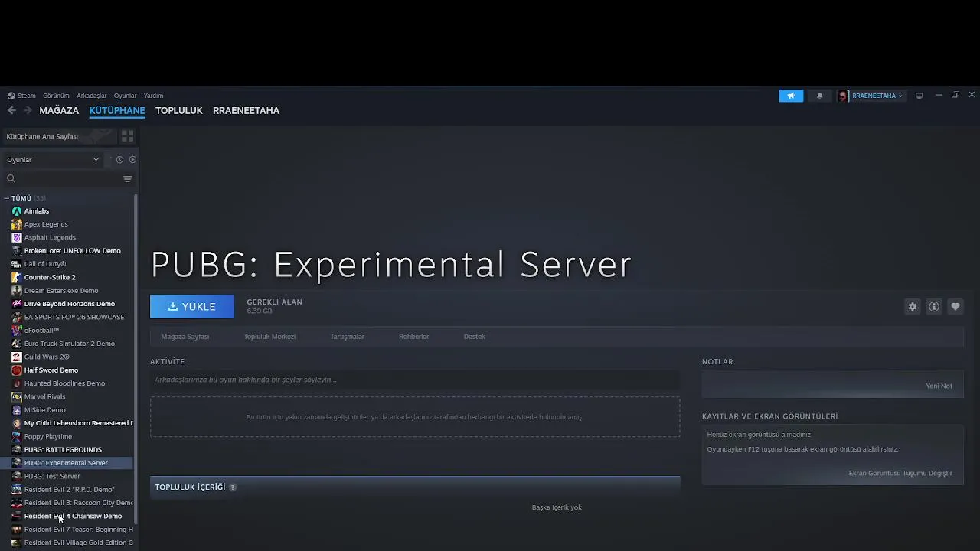Go to the MAĞAZA tab
This screenshot has width=980, height=551.
59,110
